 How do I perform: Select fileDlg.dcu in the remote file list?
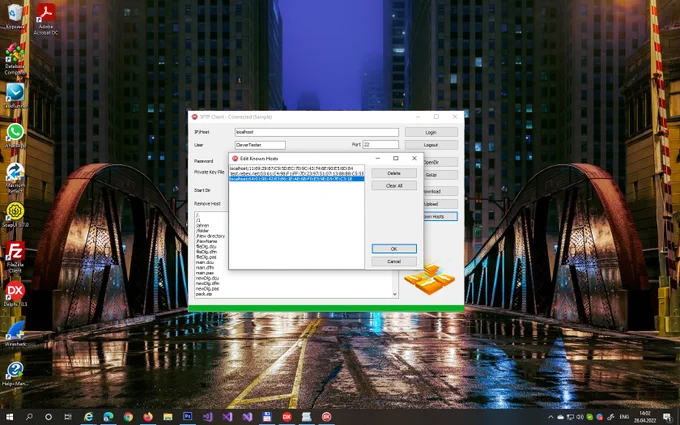tap(206, 246)
